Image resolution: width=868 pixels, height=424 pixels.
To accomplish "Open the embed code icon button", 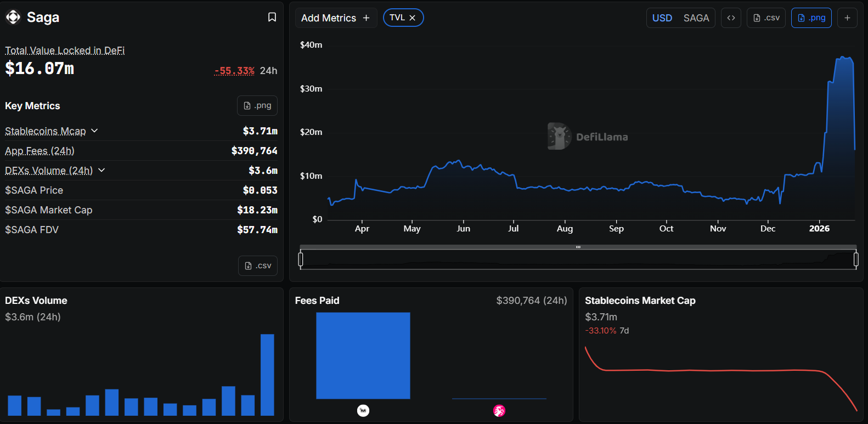I will pyautogui.click(x=731, y=18).
